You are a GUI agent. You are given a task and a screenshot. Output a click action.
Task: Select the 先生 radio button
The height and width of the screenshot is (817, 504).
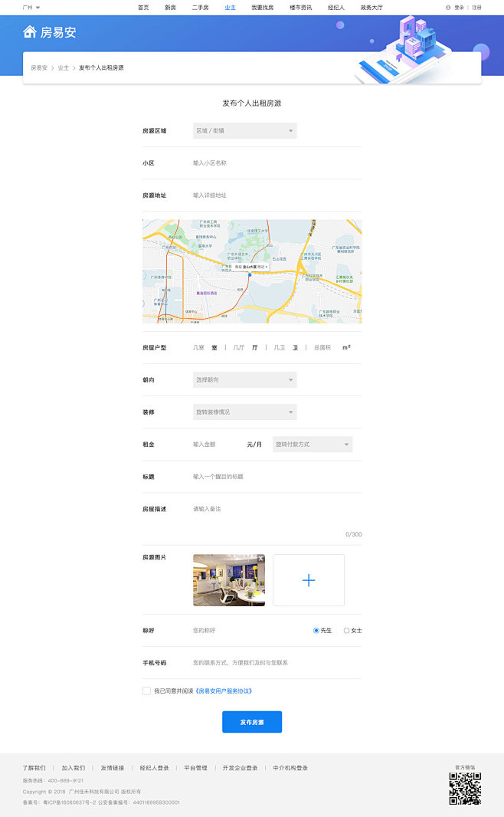316,630
